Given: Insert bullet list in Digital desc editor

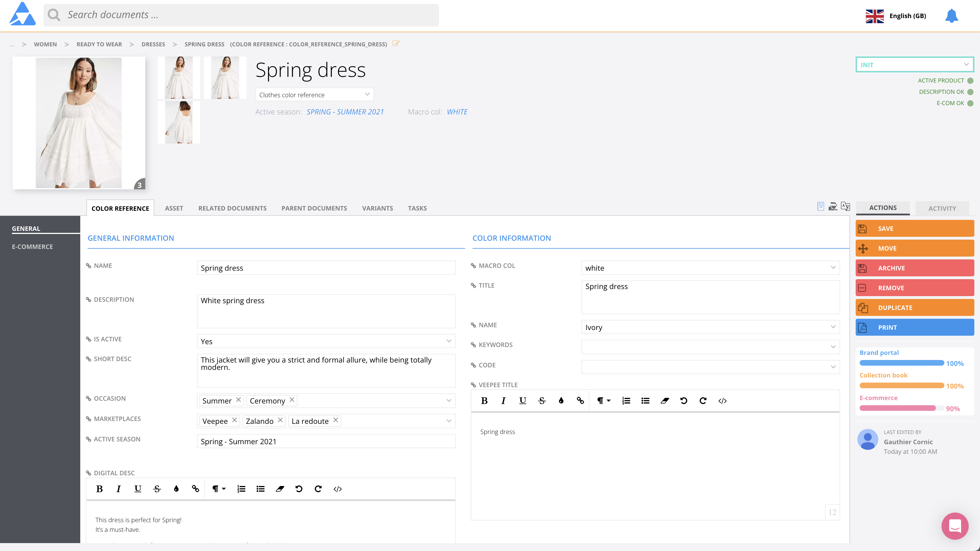Looking at the screenshot, I should coord(260,489).
